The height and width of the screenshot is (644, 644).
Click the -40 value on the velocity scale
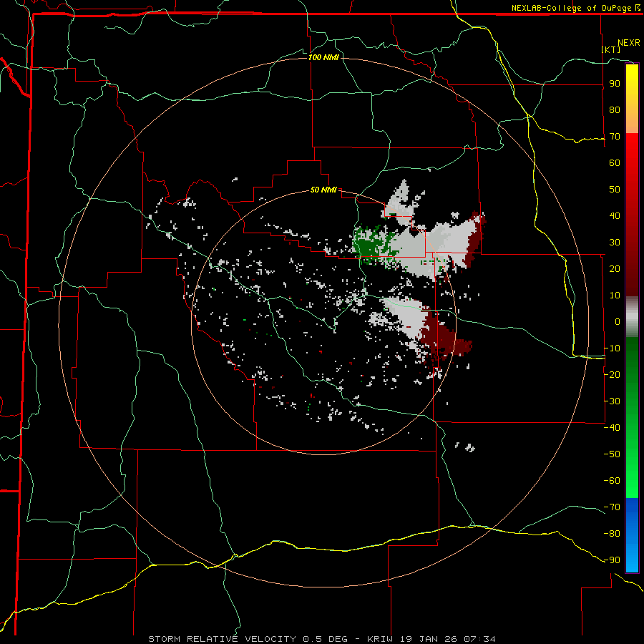point(612,428)
